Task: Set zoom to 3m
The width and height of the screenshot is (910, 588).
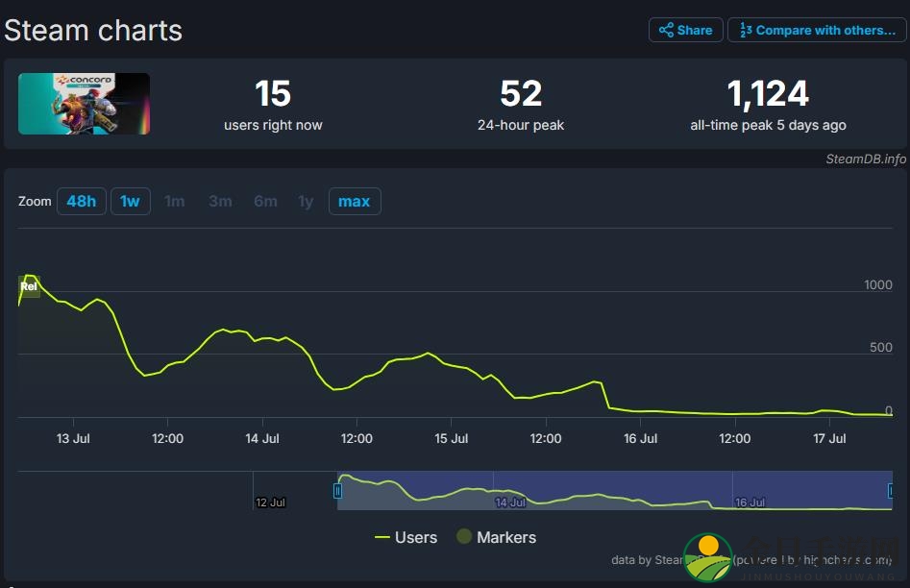Action: [x=220, y=202]
